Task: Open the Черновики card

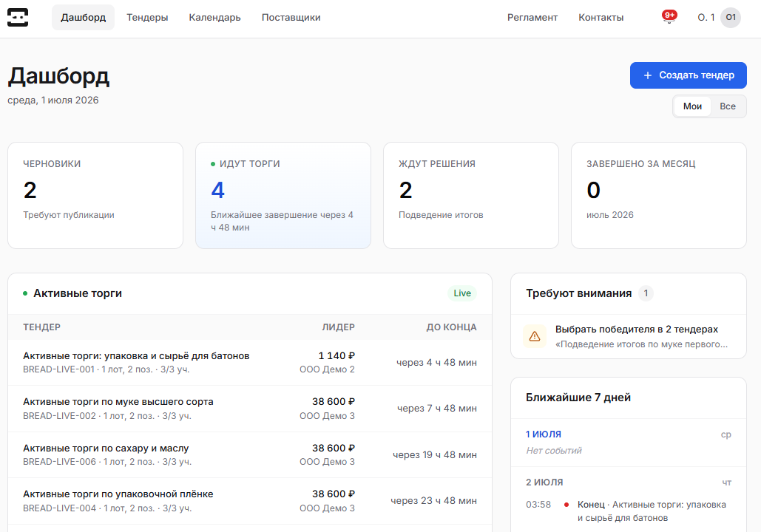Action: click(x=95, y=196)
